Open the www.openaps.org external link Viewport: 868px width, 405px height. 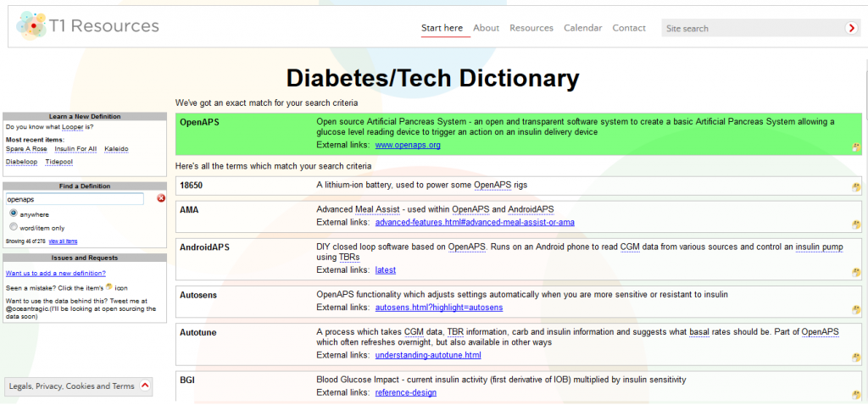point(408,145)
